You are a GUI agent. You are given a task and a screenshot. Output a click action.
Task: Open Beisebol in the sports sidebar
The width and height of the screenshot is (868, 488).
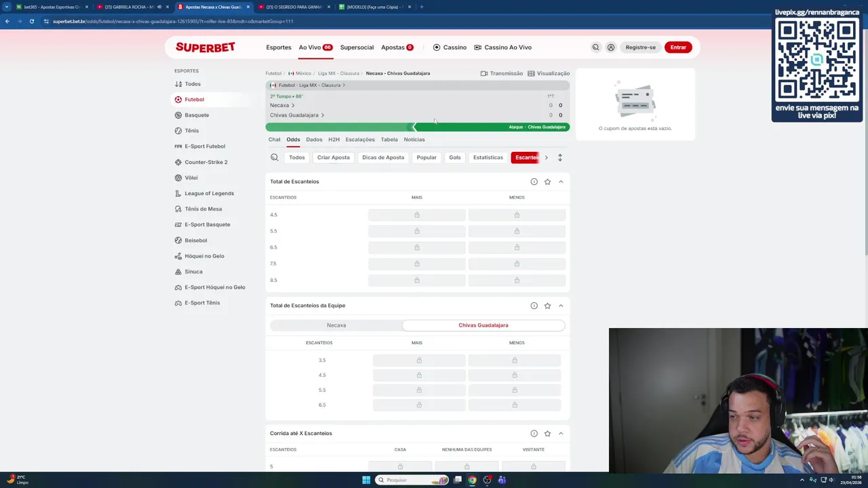pyautogui.click(x=195, y=240)
